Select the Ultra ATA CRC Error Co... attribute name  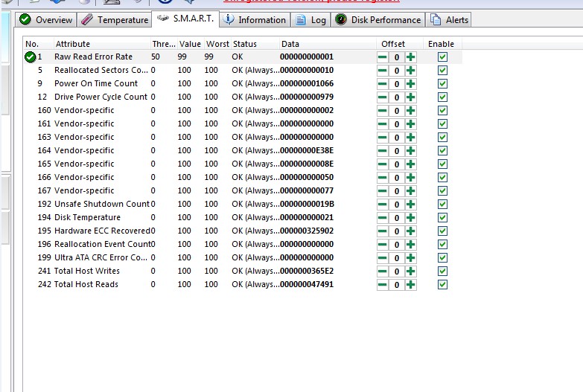(x=101, y=257)
